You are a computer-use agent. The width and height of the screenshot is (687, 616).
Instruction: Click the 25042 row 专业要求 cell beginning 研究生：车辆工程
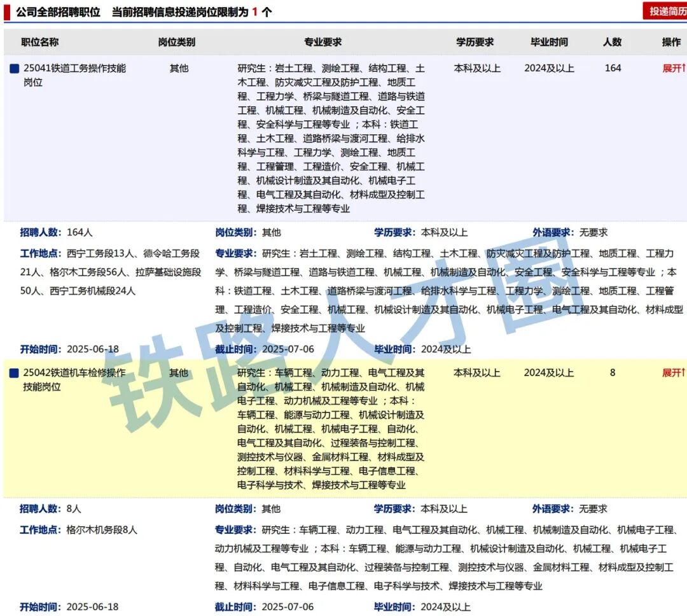coord(331,429)
